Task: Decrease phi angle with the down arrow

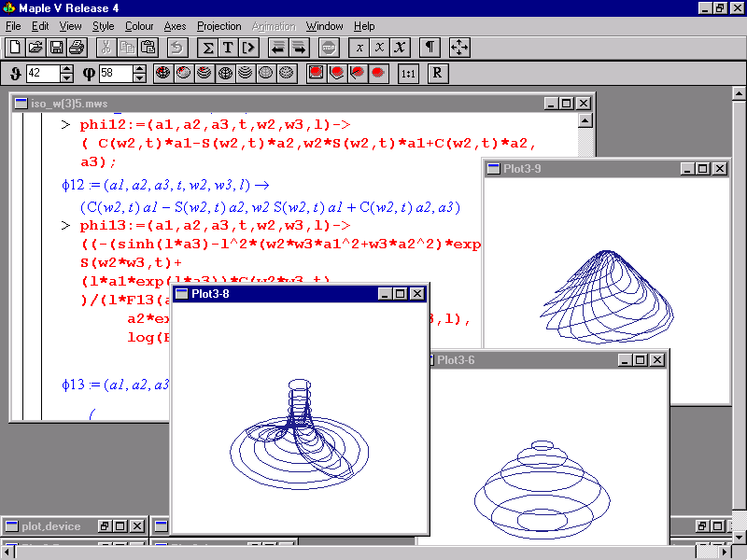Action: tap(139, 77)
